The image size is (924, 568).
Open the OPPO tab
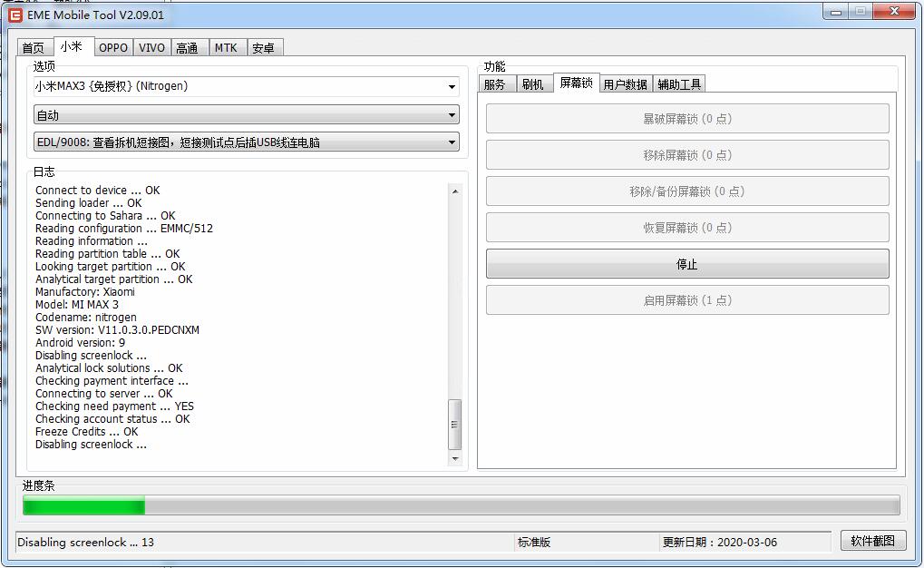[x=113, y=48]
